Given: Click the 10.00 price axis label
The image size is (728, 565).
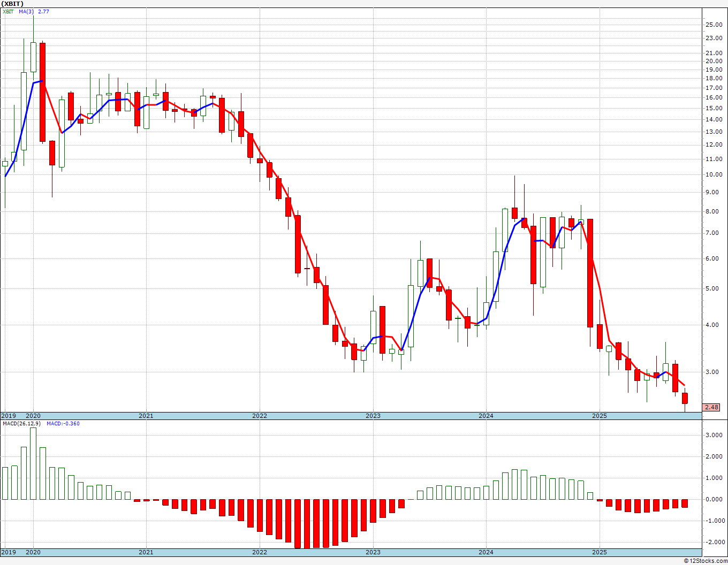Looking at the screenshot, I should click(x=714, y=174).
